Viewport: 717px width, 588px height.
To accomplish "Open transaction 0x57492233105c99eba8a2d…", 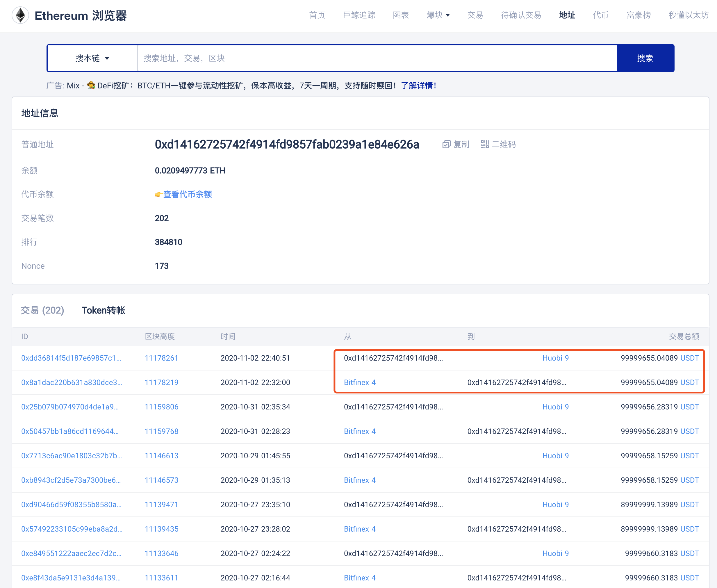I will [x=72, y=529].
